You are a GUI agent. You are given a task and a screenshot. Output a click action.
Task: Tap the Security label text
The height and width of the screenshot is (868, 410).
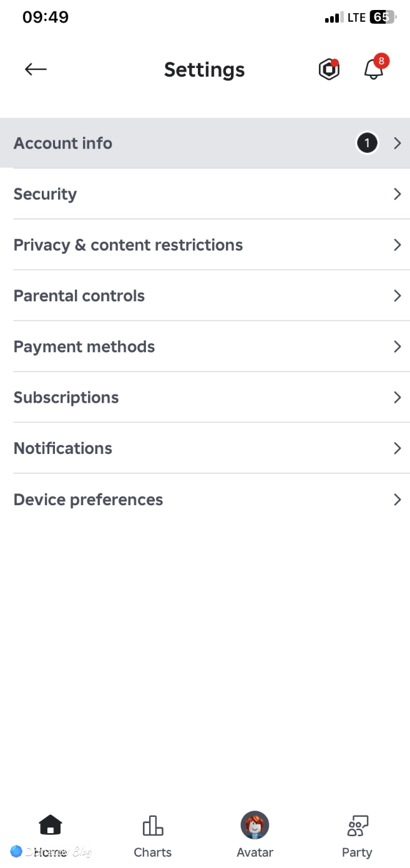45,195
